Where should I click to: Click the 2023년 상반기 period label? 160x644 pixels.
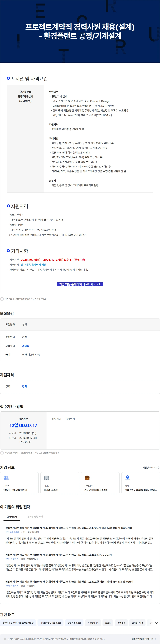(12, 532)
